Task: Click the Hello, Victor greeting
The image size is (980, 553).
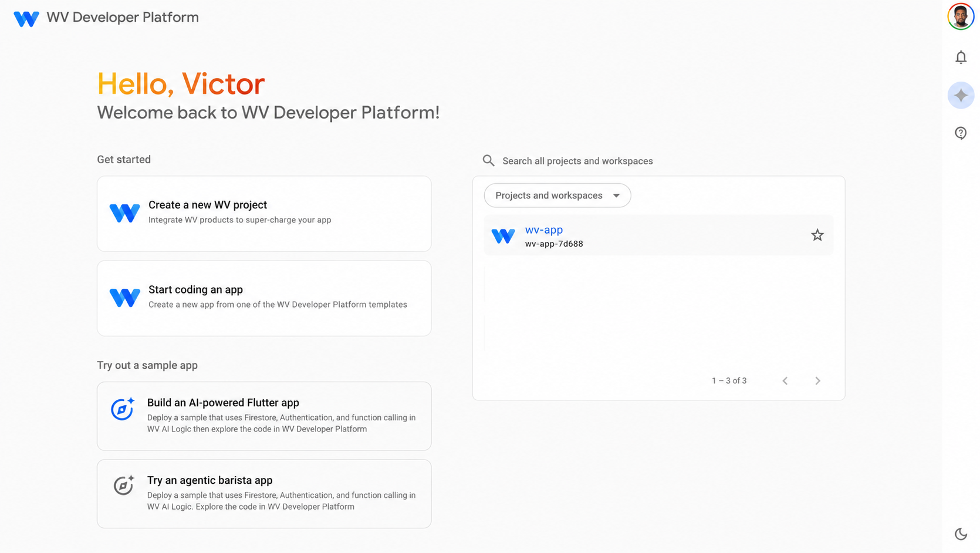Action: [x=181, y=84]
